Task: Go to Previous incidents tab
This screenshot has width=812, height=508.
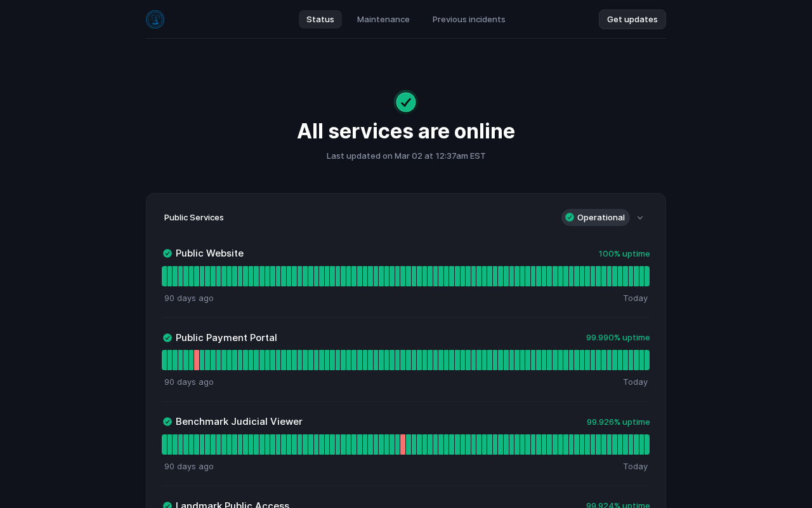Action: [469, 19]
